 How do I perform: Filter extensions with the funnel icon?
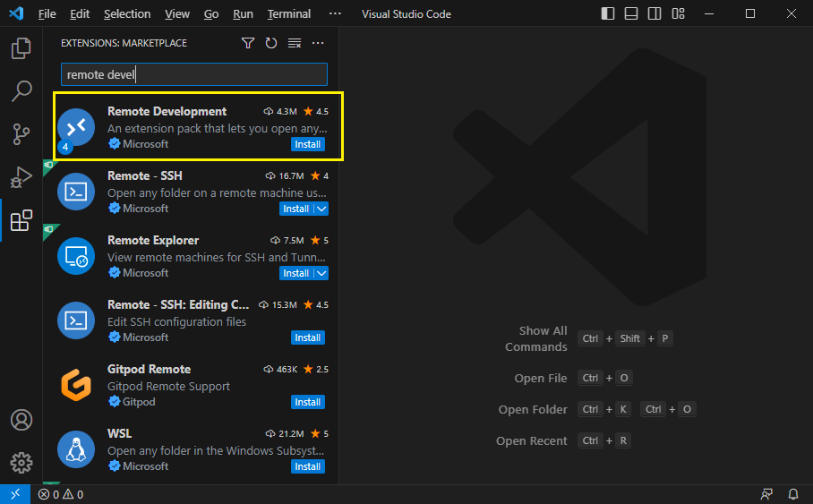click(248, 43)
